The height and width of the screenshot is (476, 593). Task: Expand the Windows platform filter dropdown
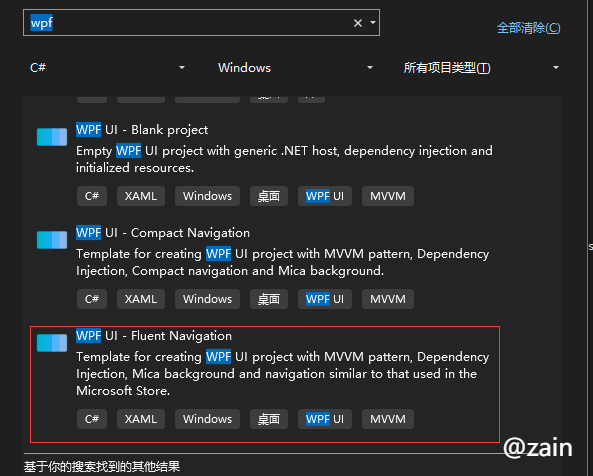click(x=295, y=68)
